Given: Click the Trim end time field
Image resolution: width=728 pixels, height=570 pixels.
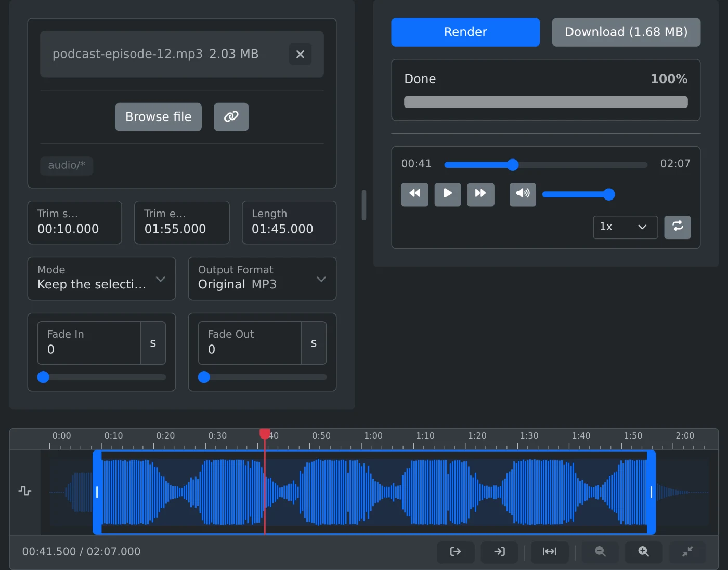Looking at the screenshot, I should click(182, 222).
